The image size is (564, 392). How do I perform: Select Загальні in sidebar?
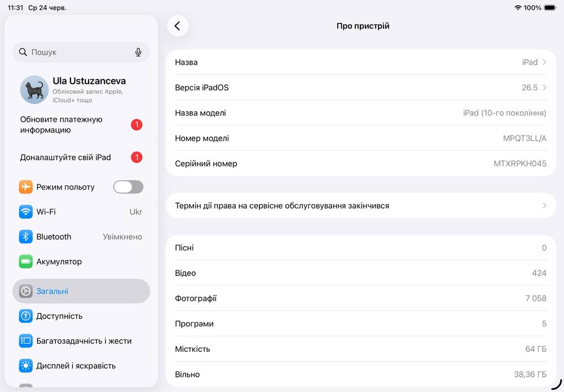click(x=81, y=291)
